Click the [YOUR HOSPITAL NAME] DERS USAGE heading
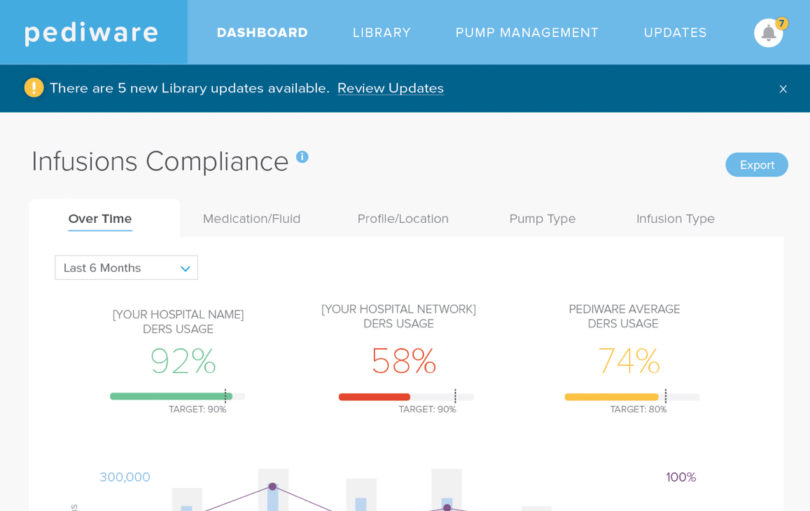 178,321
